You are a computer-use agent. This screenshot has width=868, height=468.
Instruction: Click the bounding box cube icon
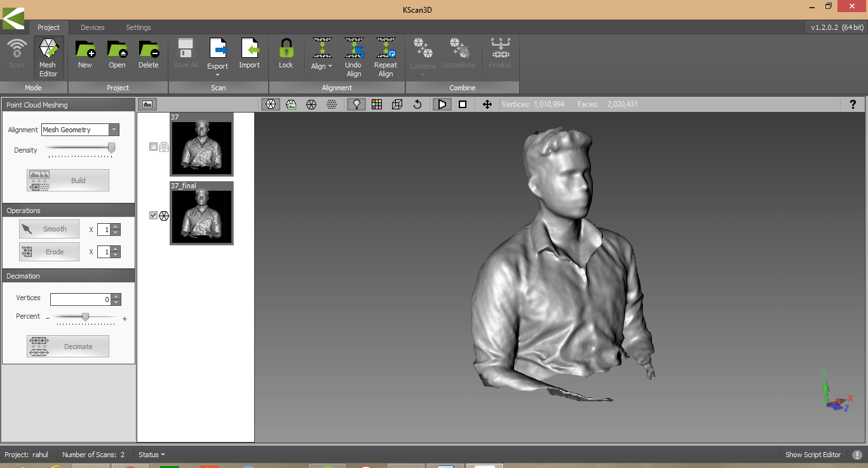pyautogui.click(x=397, y=104)
